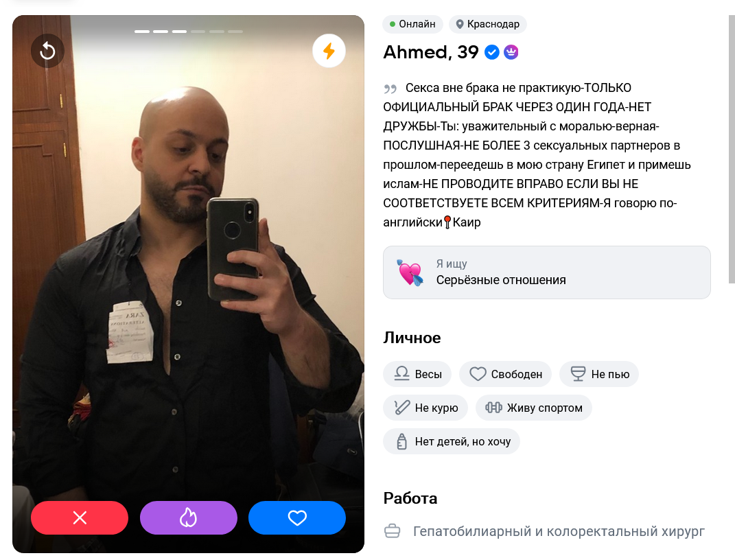
Task: Click the page scrollbar thumb
Action: point(732,149)
